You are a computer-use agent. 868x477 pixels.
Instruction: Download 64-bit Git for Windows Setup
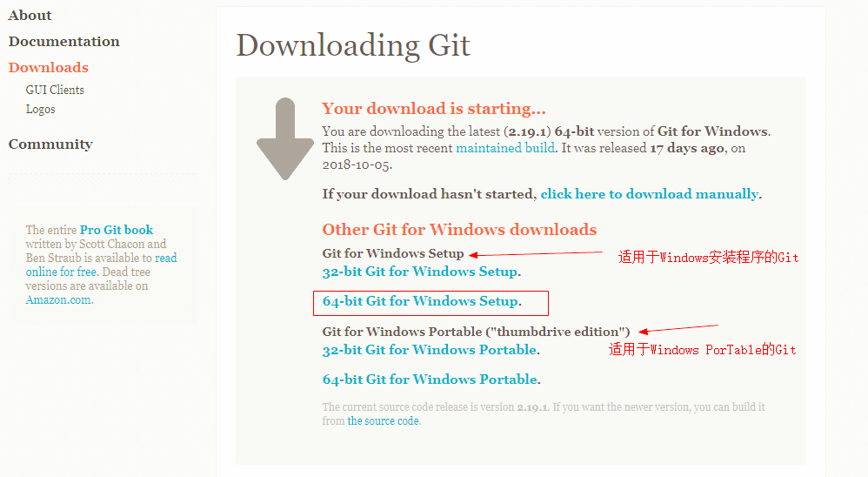(420, 301)
